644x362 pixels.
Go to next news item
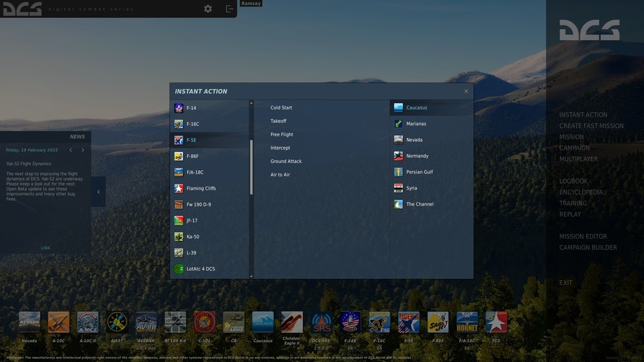click(82, 150)
